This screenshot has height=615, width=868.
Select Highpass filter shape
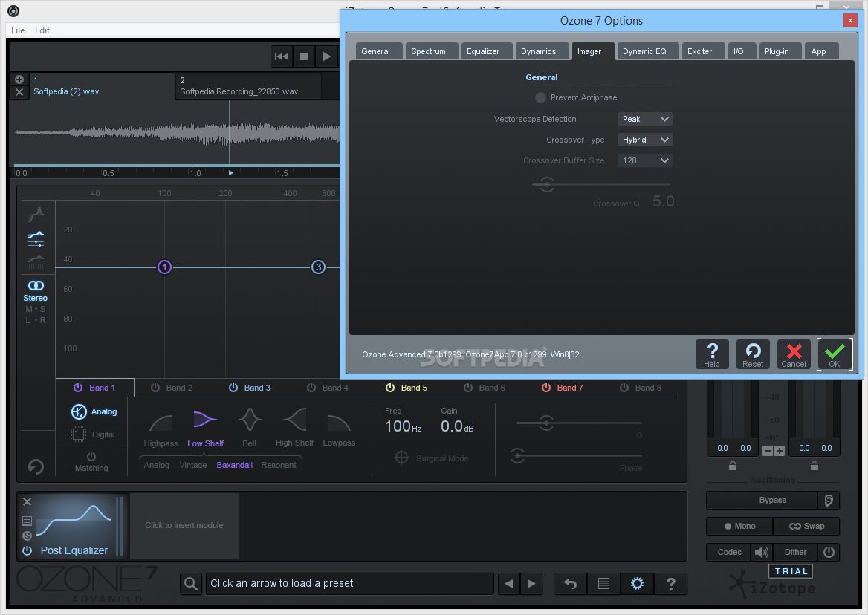[x=161, y=430]
